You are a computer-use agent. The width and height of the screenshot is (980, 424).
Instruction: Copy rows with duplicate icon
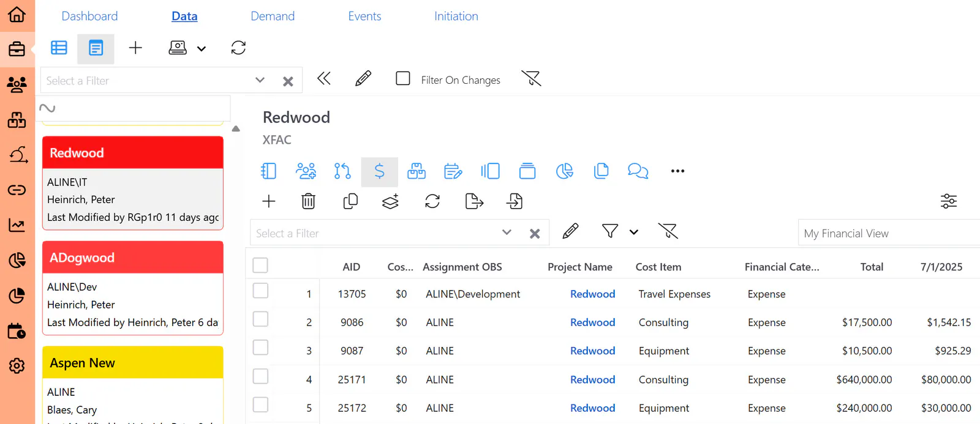pyautogui.click(x=350, y=201)
